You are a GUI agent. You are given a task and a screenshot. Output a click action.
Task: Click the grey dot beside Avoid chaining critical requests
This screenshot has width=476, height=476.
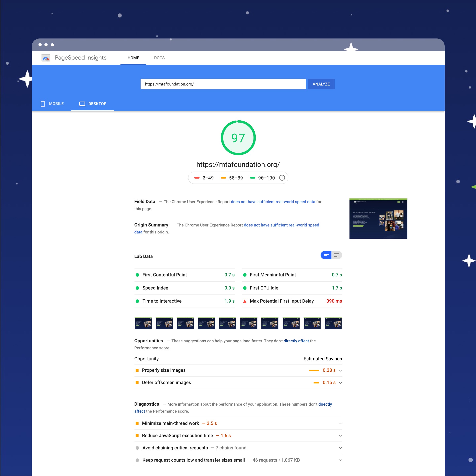tap(137, 448)
